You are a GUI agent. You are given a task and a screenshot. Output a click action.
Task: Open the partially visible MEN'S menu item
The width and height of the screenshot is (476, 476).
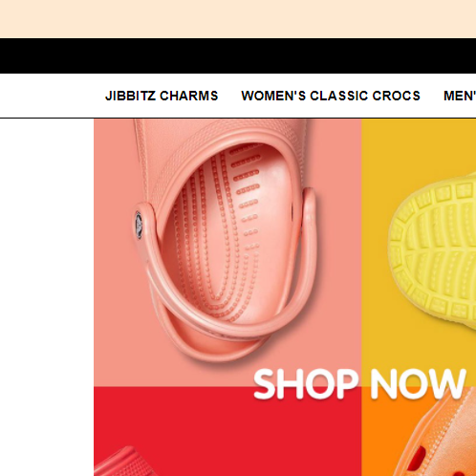click(x=460, y=96)
